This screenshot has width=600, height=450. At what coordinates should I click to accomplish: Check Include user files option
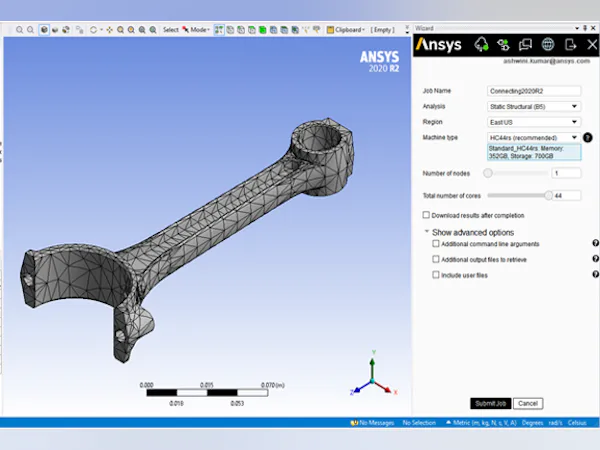click(435, 275)
